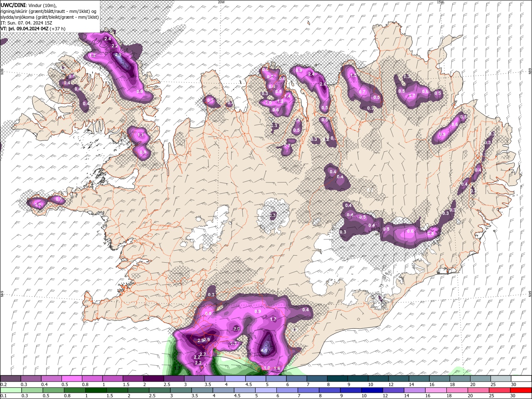532x399 pixels.
Task: Click the 2.6 snowfall value label
Action: coord(323,84)
